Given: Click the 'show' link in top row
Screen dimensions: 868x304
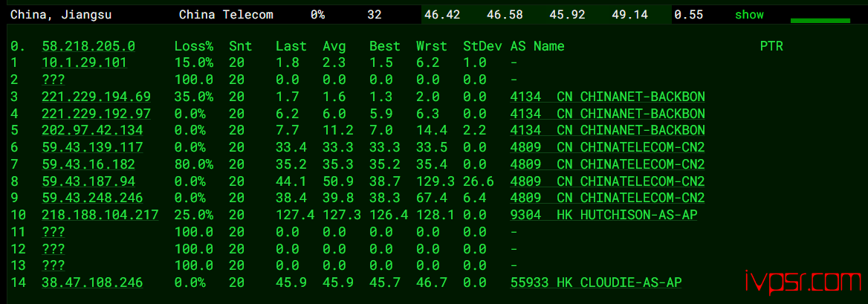Looking at the screenshot, I should pos(748,15).
